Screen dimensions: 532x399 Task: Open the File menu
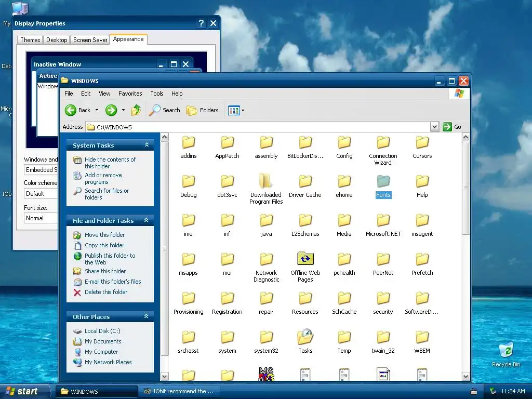69,94
